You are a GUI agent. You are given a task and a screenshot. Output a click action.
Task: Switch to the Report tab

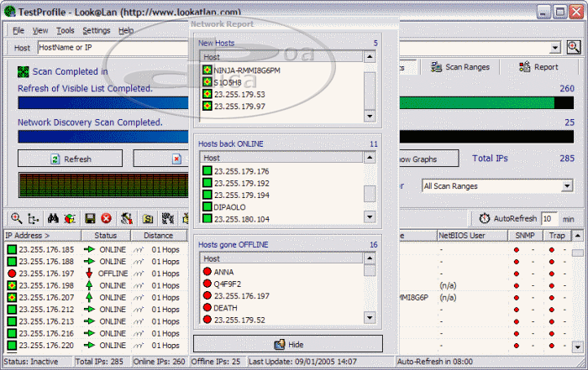(x=538, y=67)
